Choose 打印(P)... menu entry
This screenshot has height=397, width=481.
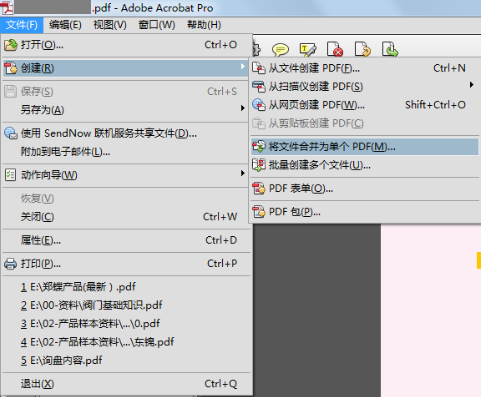click(125, 264)
